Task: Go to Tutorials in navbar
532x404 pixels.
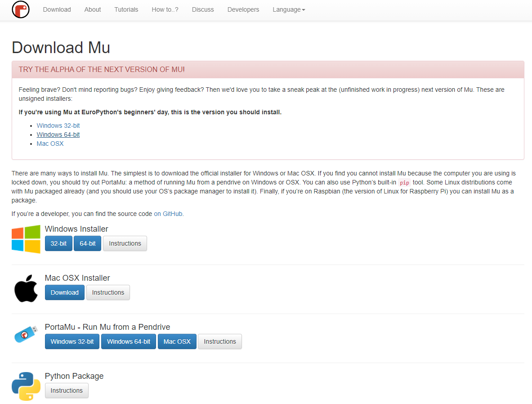Action: [126, 9]
